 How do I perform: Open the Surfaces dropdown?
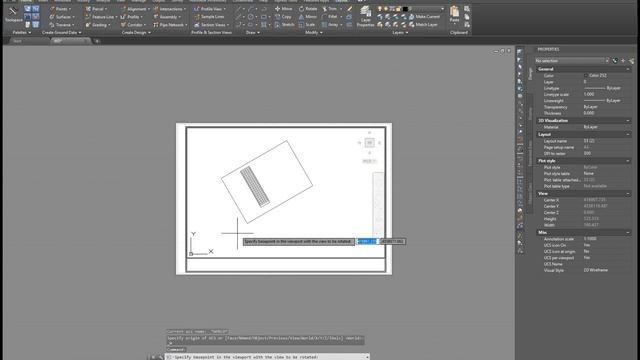62,17
